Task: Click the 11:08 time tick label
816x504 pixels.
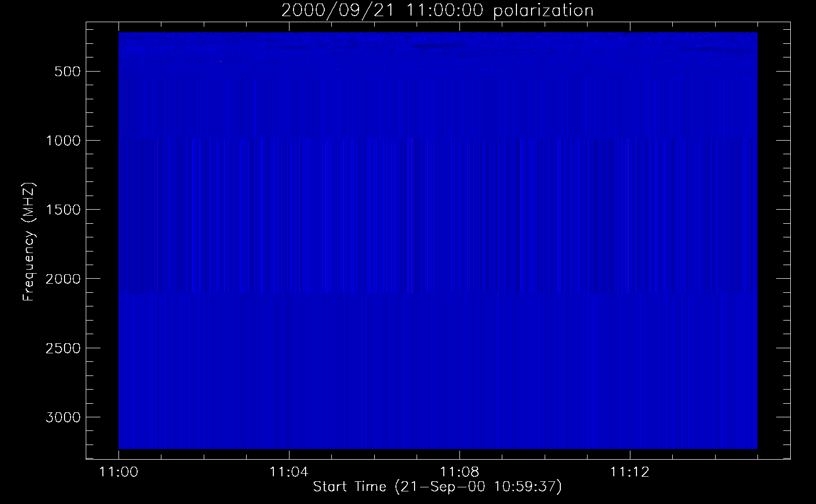Action: [x=459, y=472]
